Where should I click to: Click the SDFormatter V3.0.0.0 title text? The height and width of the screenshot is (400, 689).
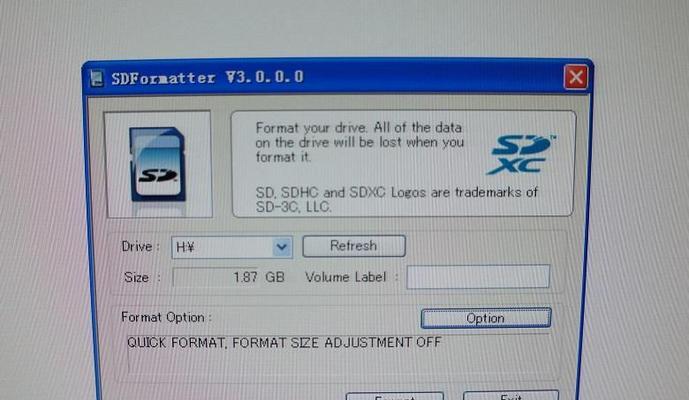[x=207, y=78]
